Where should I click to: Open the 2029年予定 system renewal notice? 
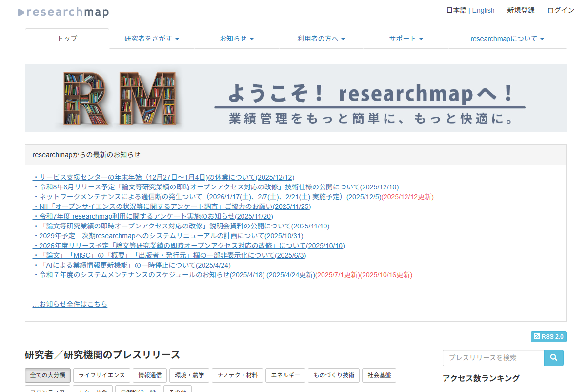click(x=167, y=236)
